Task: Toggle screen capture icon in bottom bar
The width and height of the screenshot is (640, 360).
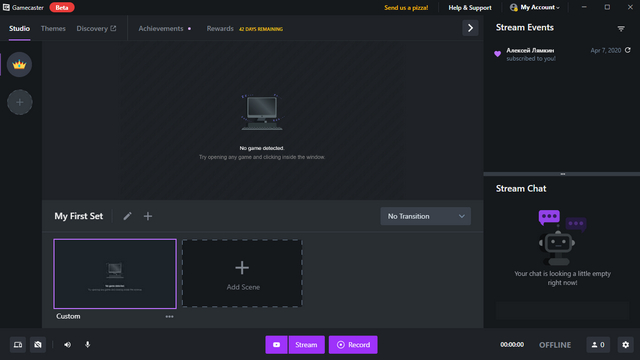Action: tap(18, 345)
